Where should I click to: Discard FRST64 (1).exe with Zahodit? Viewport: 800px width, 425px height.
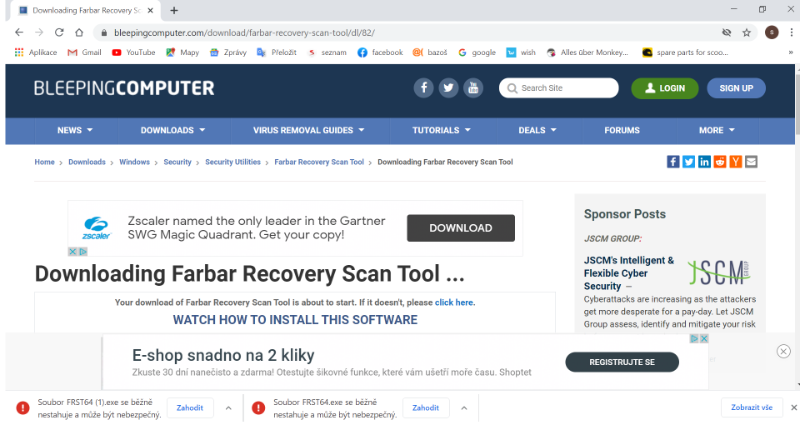pyautogui.click(x=190, y=408)
